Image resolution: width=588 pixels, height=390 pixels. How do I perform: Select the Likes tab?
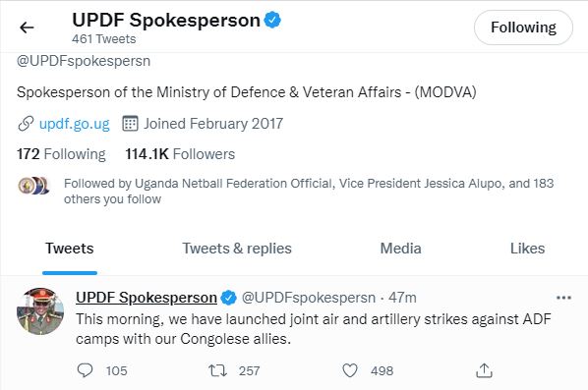[527, 249]
